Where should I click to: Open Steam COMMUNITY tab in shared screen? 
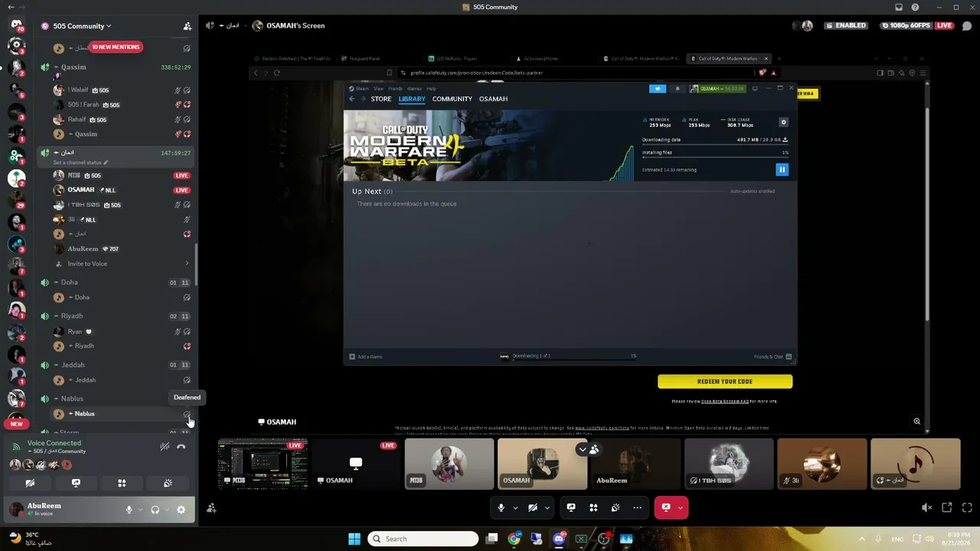tap(452, 99)
